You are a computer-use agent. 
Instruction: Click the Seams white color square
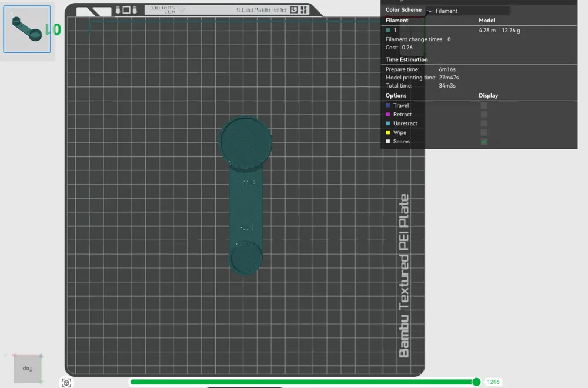[x=388, y=142]
